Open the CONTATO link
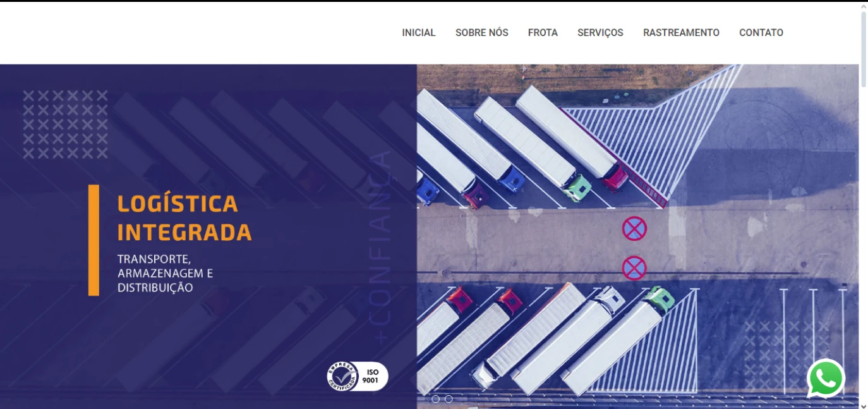 click(761, 33)
